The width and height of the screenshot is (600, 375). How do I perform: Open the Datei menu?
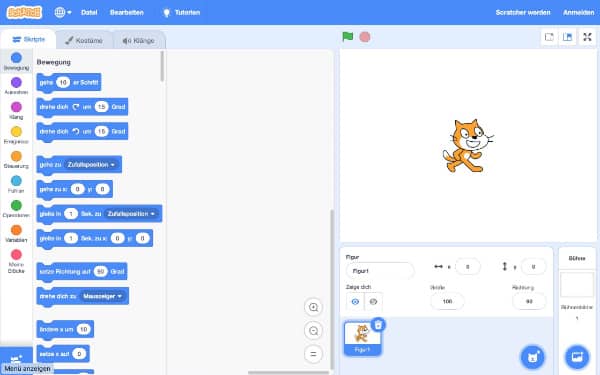(89, 12)
